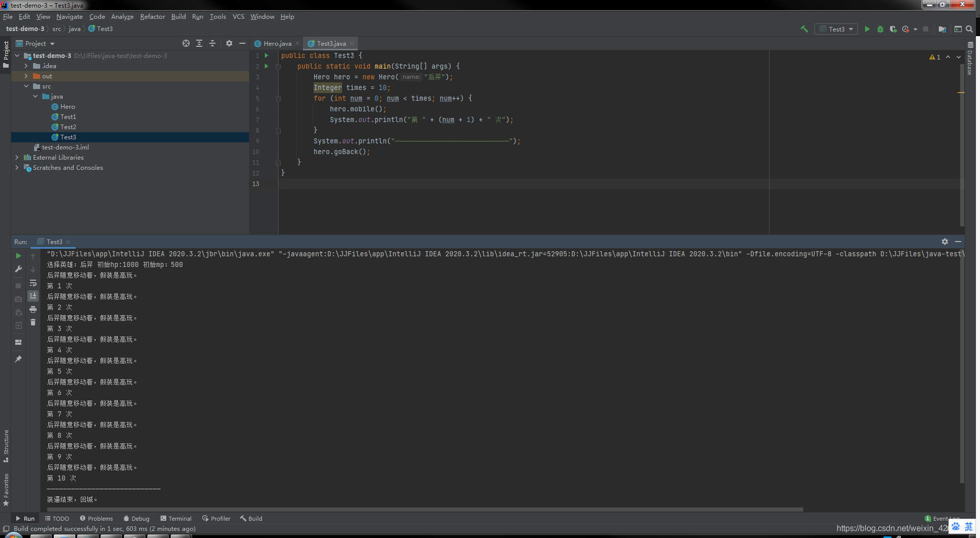Collapse all in Project panel

pyautogui.click(x=212, y=43)
